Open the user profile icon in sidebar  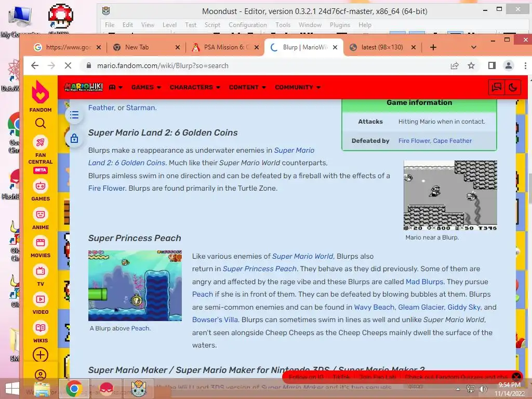[x=41, y=375]
